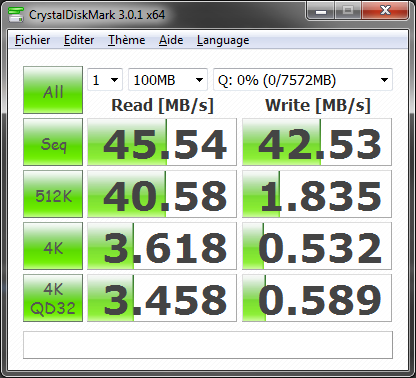
Task: Start the Seq sequential test
Action: pos(53,142)
